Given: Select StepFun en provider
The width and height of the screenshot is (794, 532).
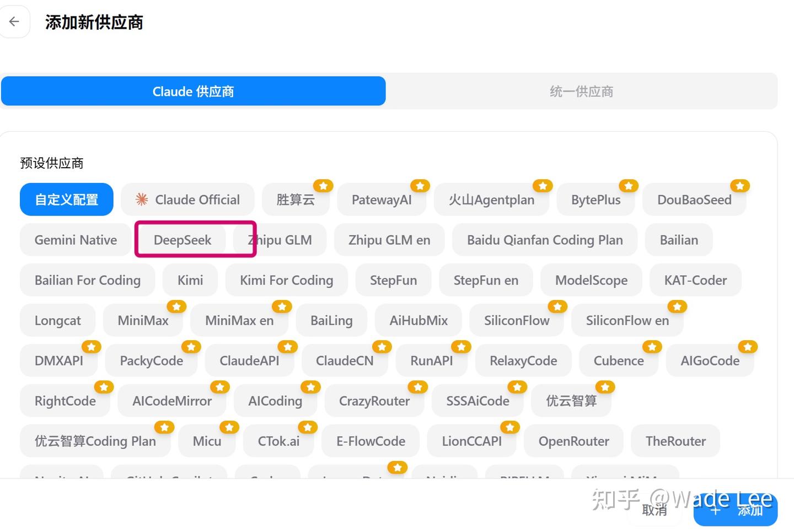Looking at the screenshot, I should pyautogui.click(x=486, y=280).
